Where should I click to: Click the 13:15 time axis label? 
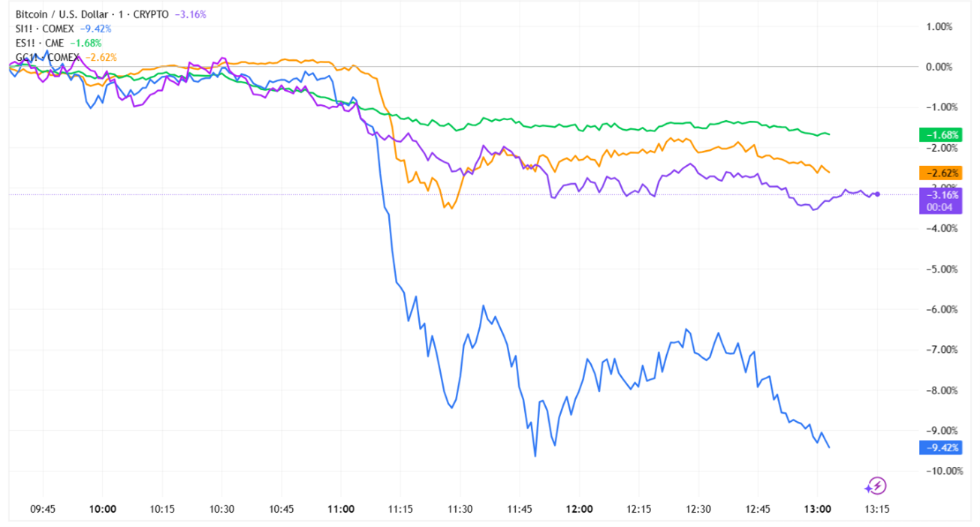click(x=876, y=508)
